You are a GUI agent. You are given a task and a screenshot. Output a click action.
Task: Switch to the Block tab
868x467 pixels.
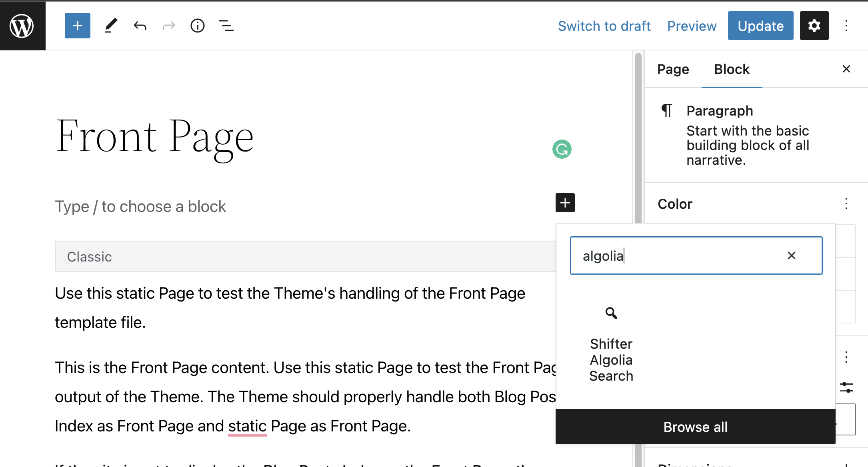732,69
